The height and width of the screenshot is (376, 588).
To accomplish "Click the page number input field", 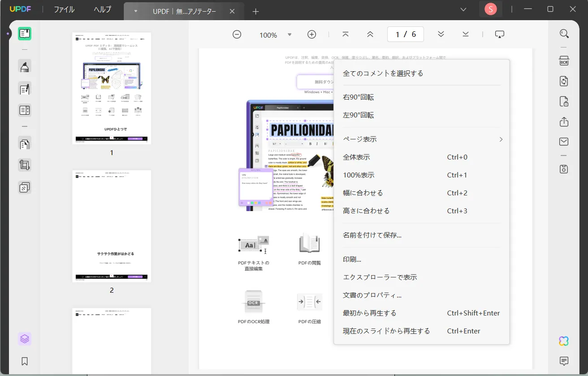I will coord(406,35).
